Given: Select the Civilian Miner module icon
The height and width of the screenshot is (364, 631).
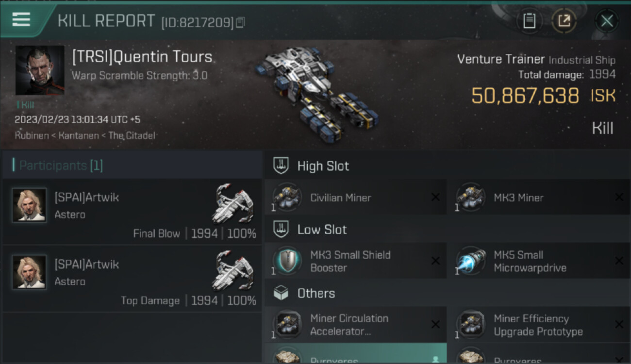Looking at the screenshot, I should coord(287,197).
